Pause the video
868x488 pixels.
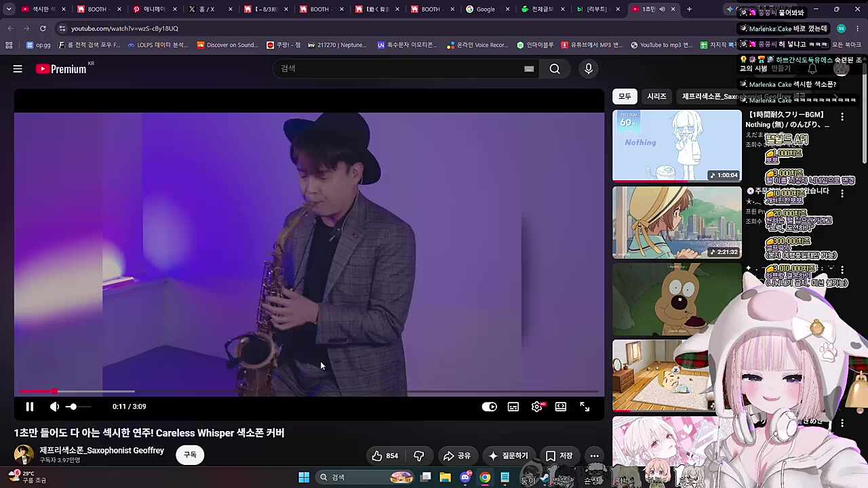tap(30, 407)
